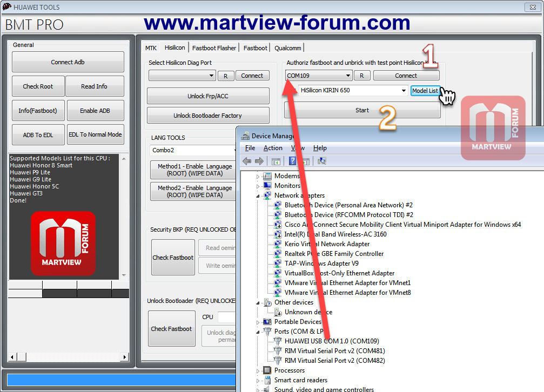This screenshot has height=392, width=544.
Task: Switch to the Hisilicon tab
Action: tap(174, 47)
